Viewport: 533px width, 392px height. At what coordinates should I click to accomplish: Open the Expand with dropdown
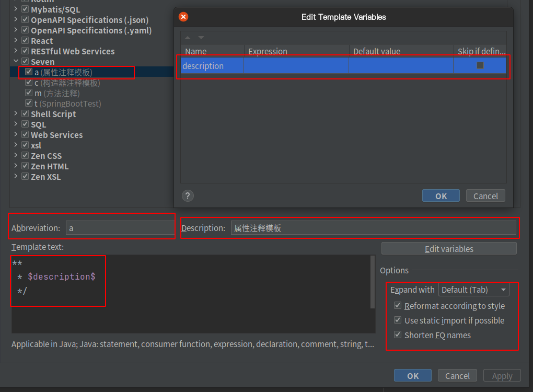(474, 290)
